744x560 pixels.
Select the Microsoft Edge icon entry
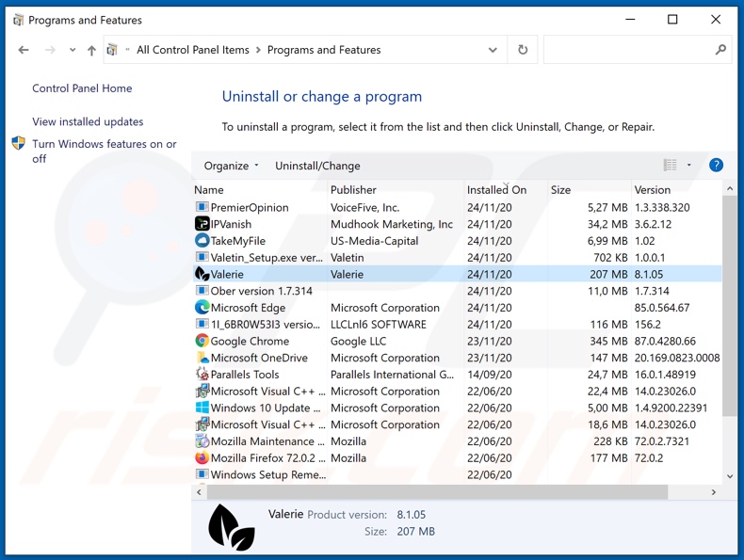click(202, 308)
